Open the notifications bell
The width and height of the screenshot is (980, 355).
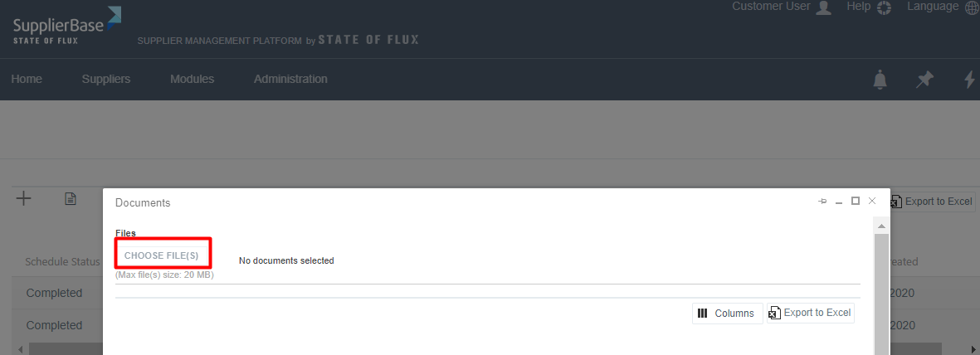pyautogui.click(x=880, y=80)
